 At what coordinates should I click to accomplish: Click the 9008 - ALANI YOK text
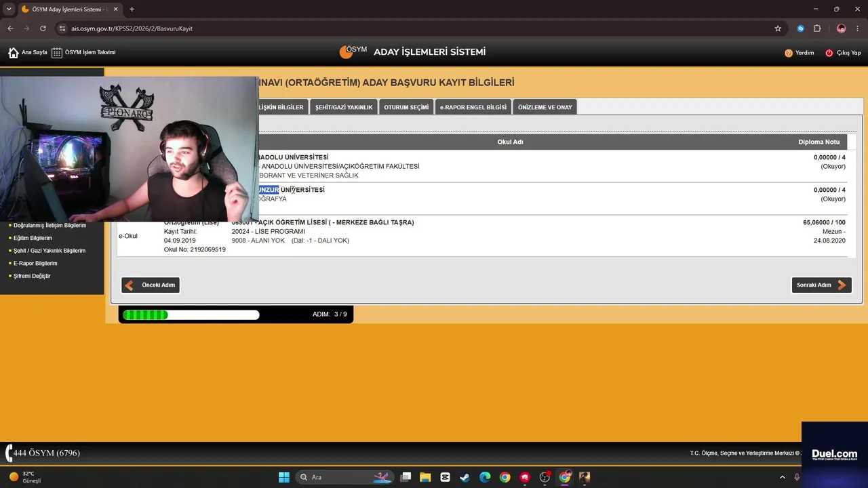pos(258,241)
